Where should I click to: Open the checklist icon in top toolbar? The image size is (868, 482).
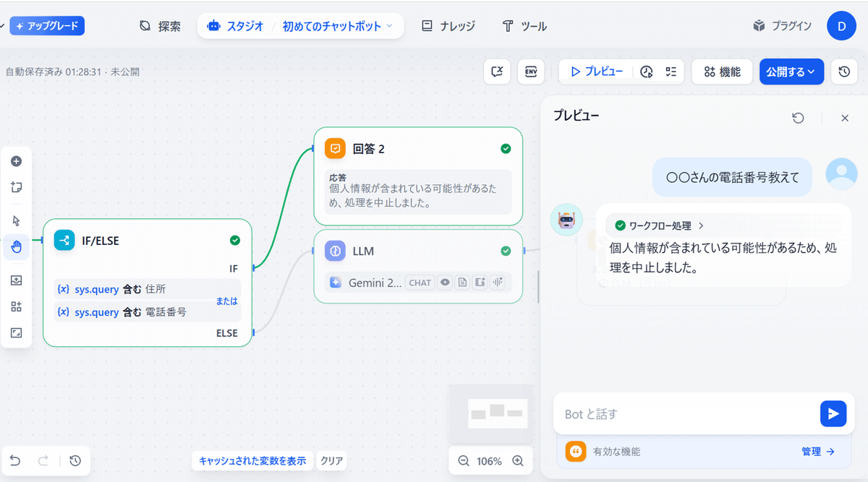[671, 72]
